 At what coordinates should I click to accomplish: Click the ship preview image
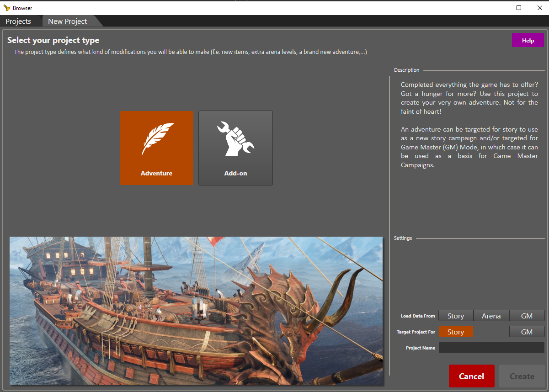196,310
